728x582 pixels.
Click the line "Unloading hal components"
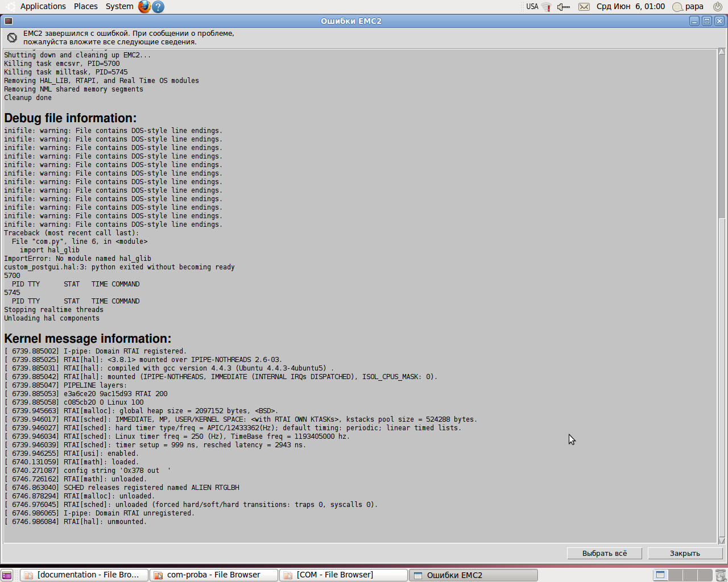pos(52,318)
